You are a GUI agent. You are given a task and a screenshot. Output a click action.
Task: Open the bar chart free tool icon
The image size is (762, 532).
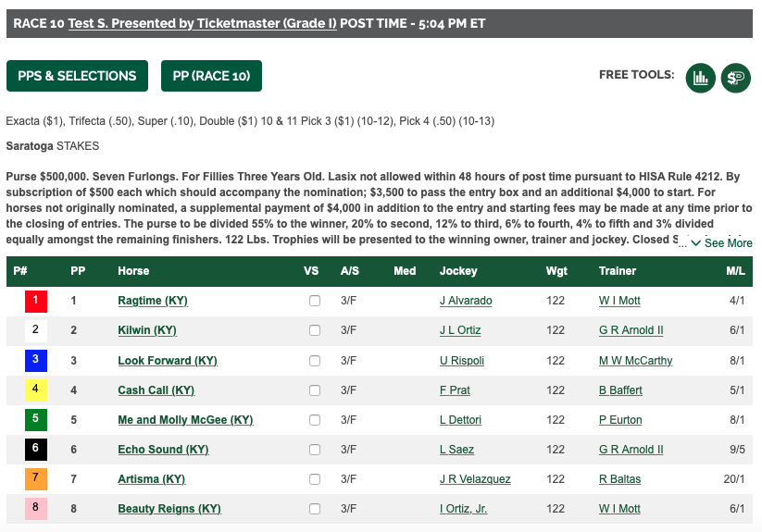(700, 78)
